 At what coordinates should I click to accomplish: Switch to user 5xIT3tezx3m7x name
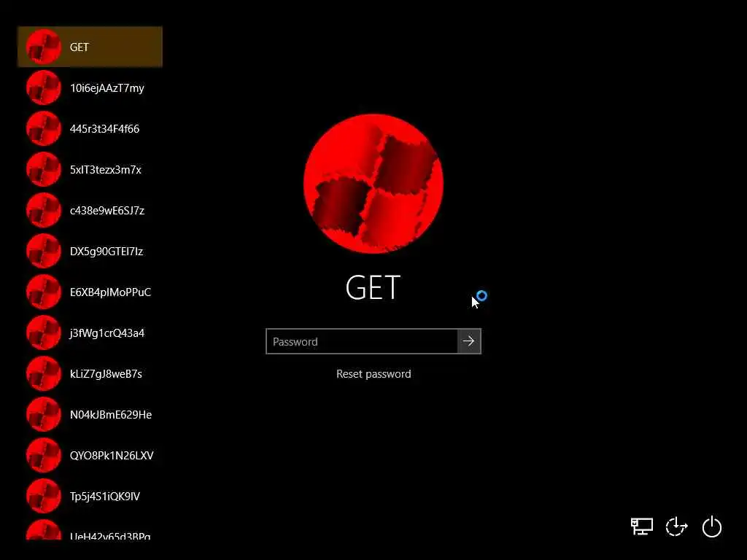point(105,169)
